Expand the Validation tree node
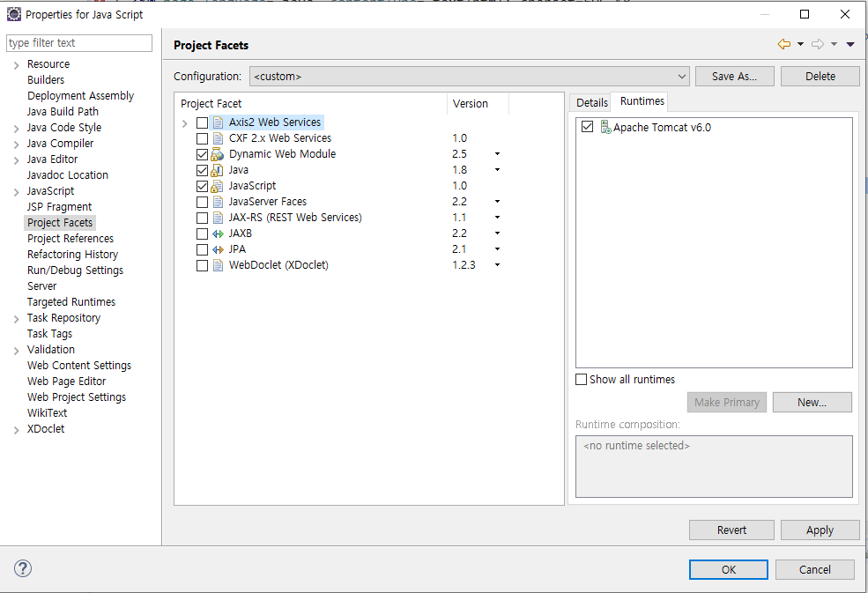 pos(16,351)
